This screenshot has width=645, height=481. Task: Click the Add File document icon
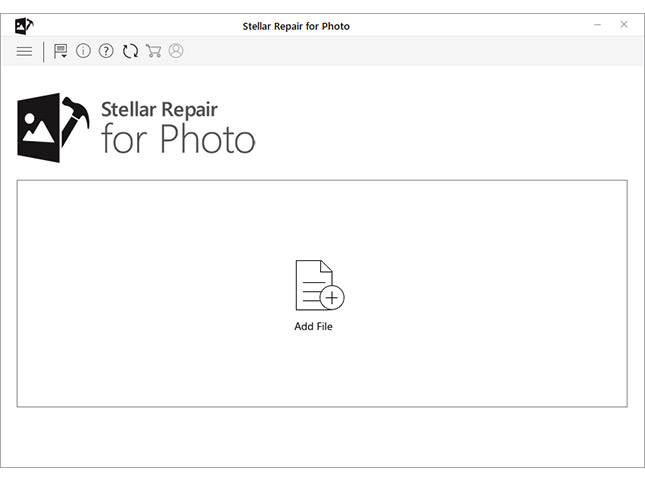point(318,286)
